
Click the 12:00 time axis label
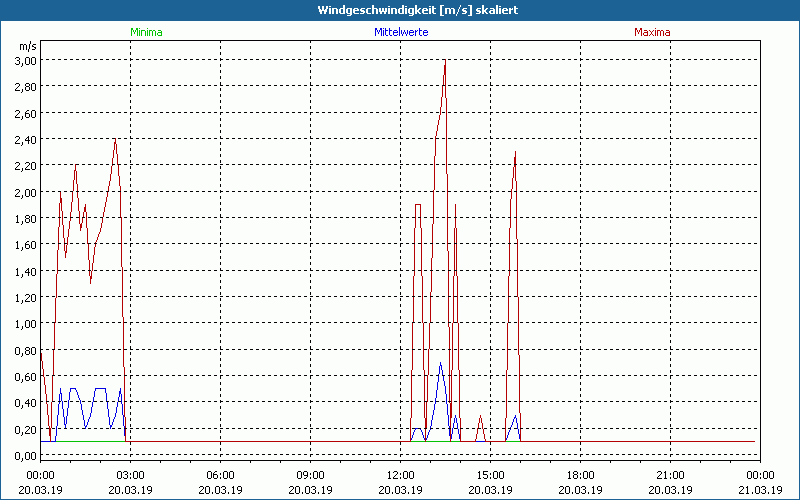(x=400, y=475)
